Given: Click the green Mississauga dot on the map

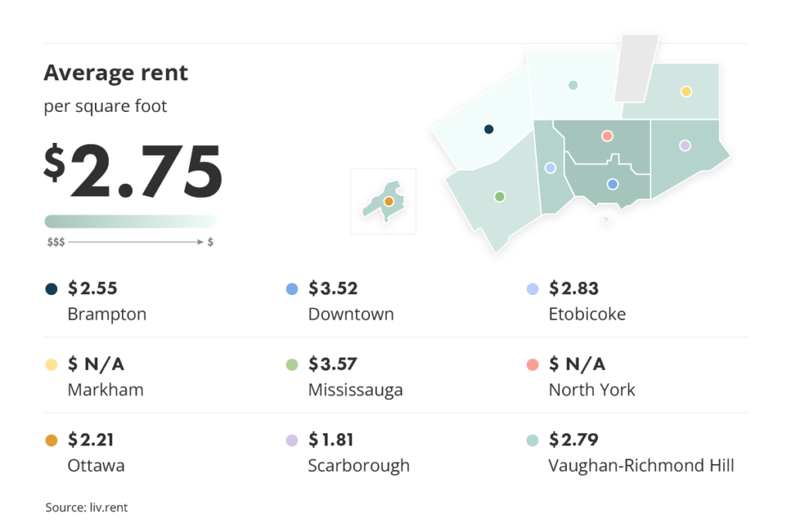Looking at the screenshot, I should point(500,197).
